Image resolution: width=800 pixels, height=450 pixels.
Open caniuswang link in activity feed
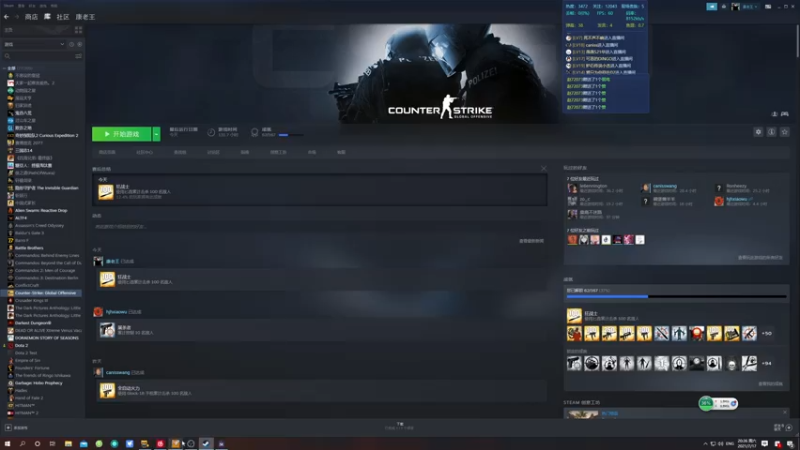(118, 372)
